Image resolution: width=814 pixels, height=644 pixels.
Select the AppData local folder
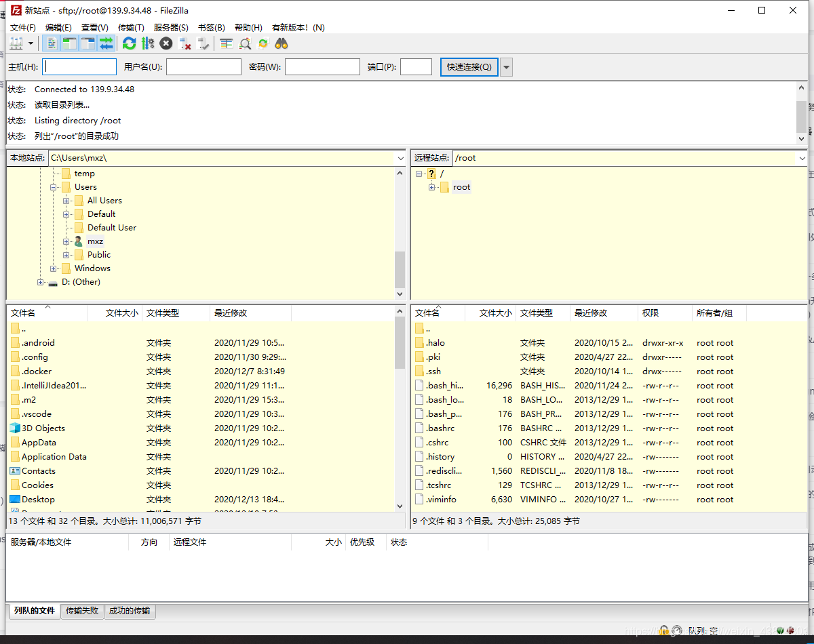[x=39, y=443]
